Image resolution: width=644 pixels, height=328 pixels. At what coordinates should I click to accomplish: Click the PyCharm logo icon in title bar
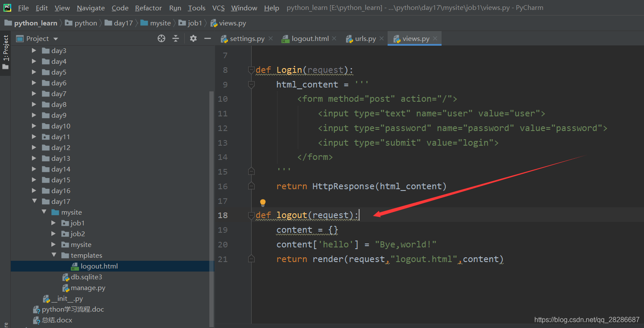coord(7,8)
